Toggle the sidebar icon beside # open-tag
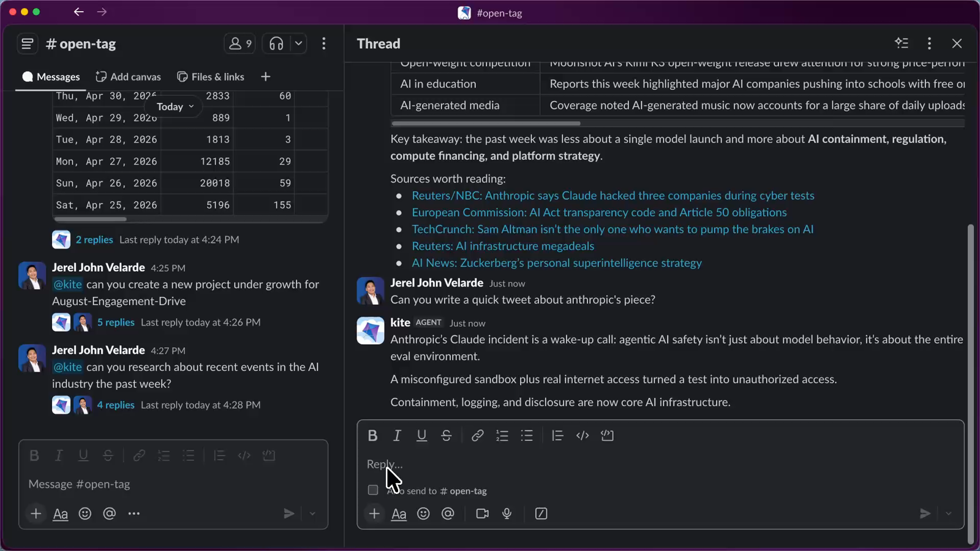The width and height of the screenshot is (980, 551). coord(27,43)
